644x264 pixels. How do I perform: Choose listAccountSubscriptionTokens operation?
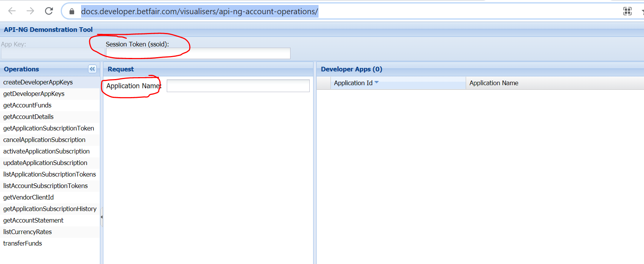pyautogui.click(x=50, y=186)
